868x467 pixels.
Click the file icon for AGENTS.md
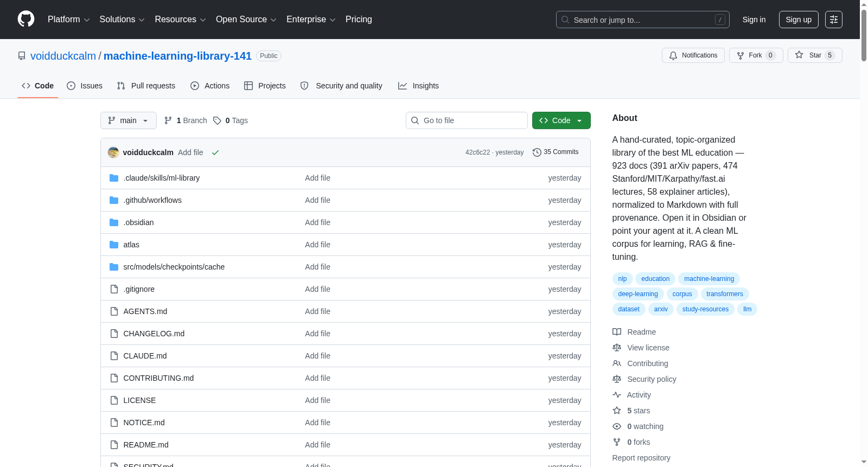pyautogui.click(x=114, y=311)
